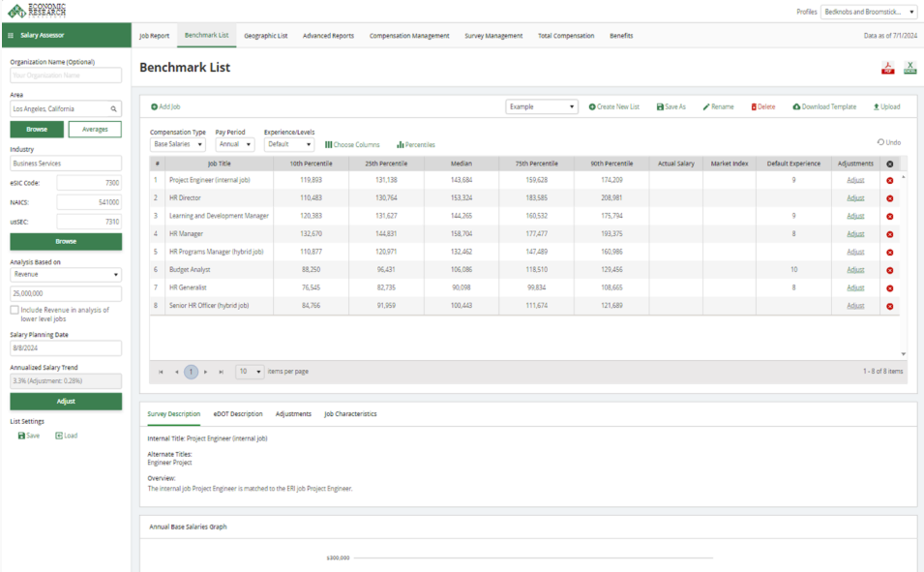This screenshot has width=924, height=572.
Task: Delete the Learning and Development Manager row
Action: coord(890,217)
